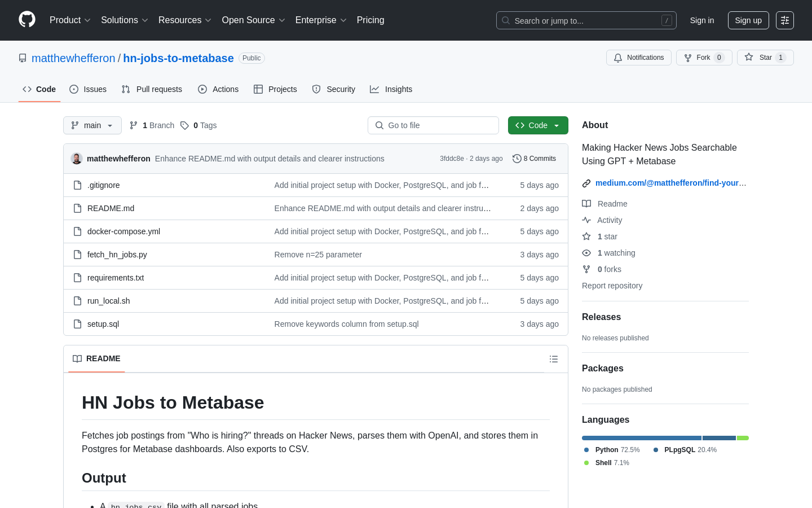Viewport: 812px width, 508px height.
Task: Open 'Remove keywords column from setup.sql' commit
Action: 346,324
